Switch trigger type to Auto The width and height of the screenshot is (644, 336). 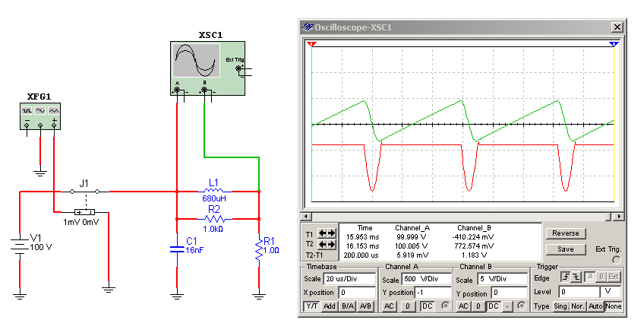(x=596, y=306)
